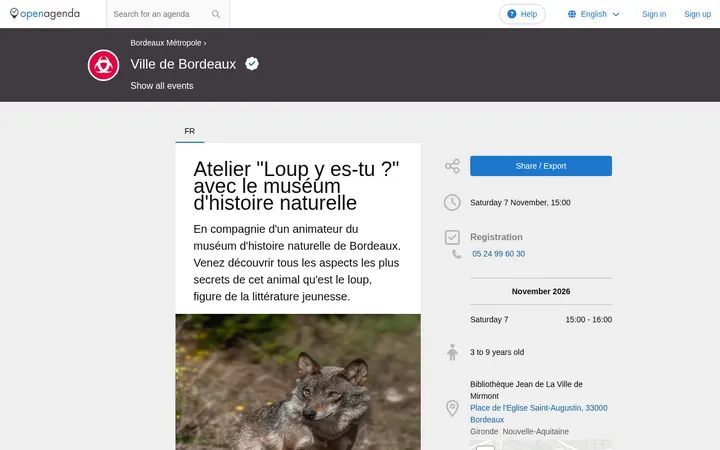
Task: Select the FR language tab
Action: [x=190, y=131]
